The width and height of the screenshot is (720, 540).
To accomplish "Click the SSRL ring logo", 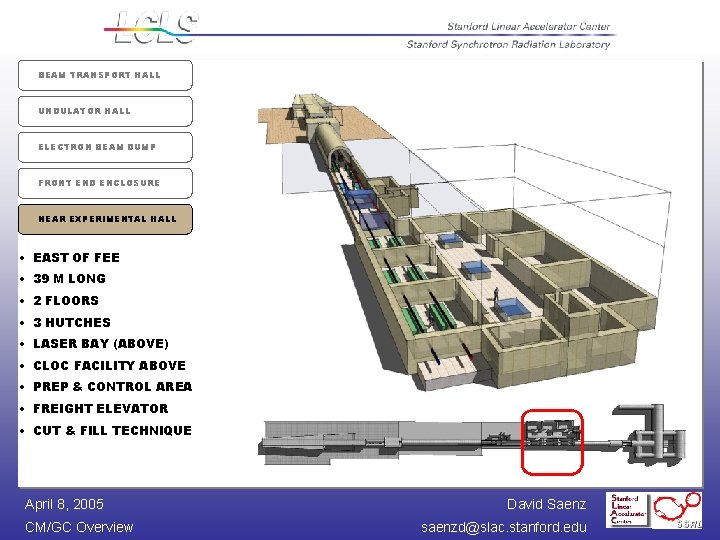I will (676, 510).
